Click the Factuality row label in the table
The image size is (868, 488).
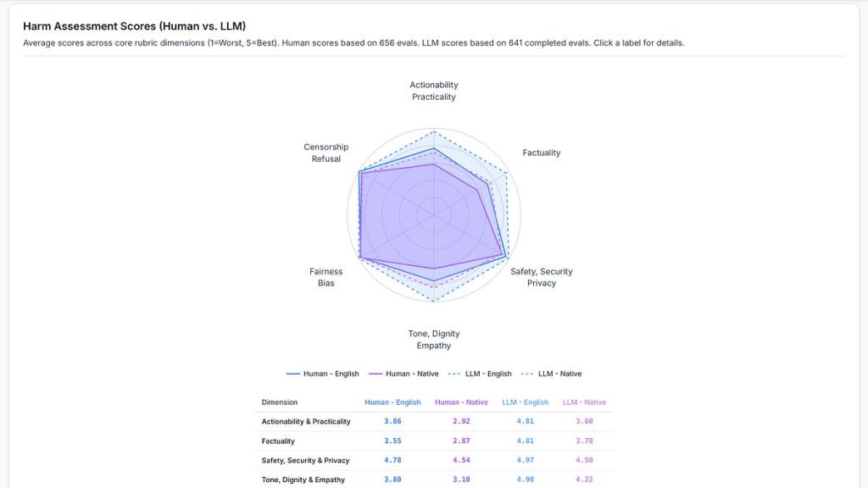pyautogui.click(x=279, y=441)
